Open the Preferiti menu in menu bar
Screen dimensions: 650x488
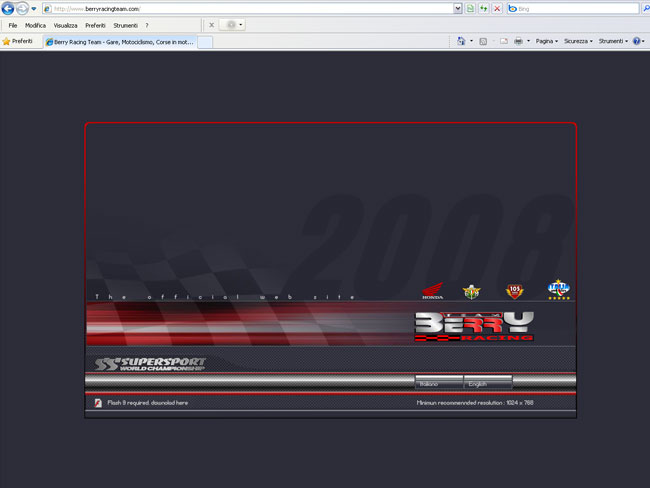[95, 25]
